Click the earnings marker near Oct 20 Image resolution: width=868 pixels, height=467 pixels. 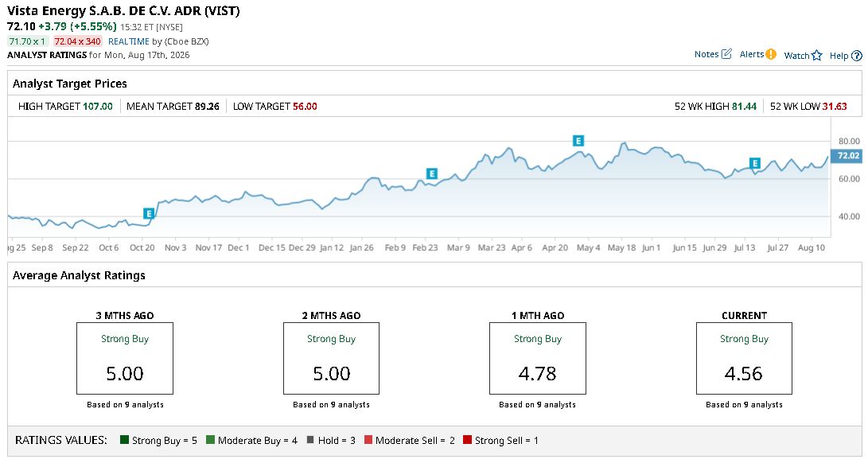[x=148, y=213]
